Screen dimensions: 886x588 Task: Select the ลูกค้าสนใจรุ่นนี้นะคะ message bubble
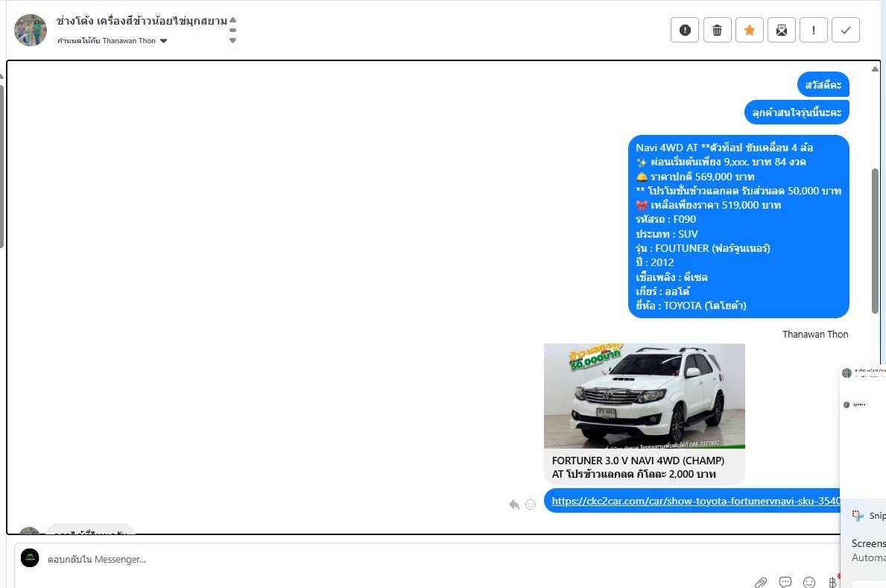tap(797, 112)
